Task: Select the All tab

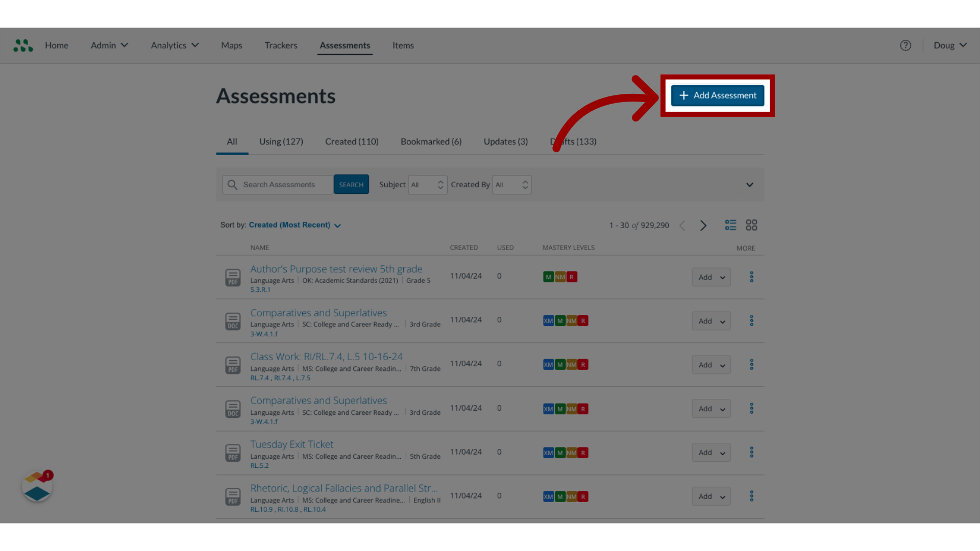Action: click(x=232, y=141)
